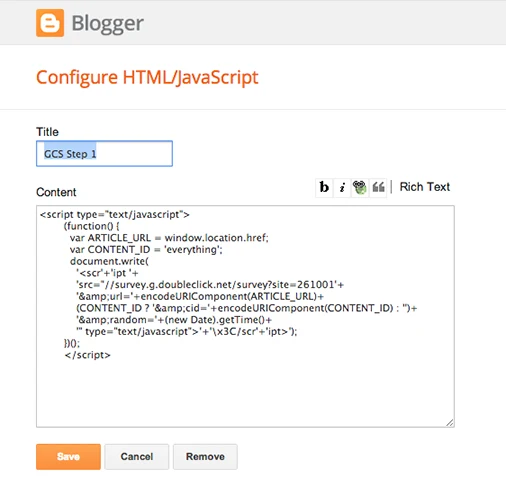Save the HTML/JavaScript widget
The image size is (506, 478).
68,456
